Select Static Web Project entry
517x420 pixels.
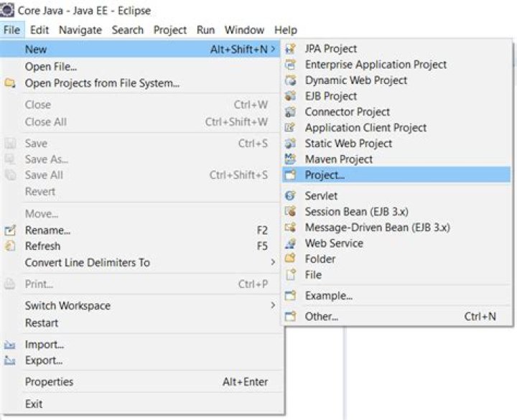pos(396,144)
